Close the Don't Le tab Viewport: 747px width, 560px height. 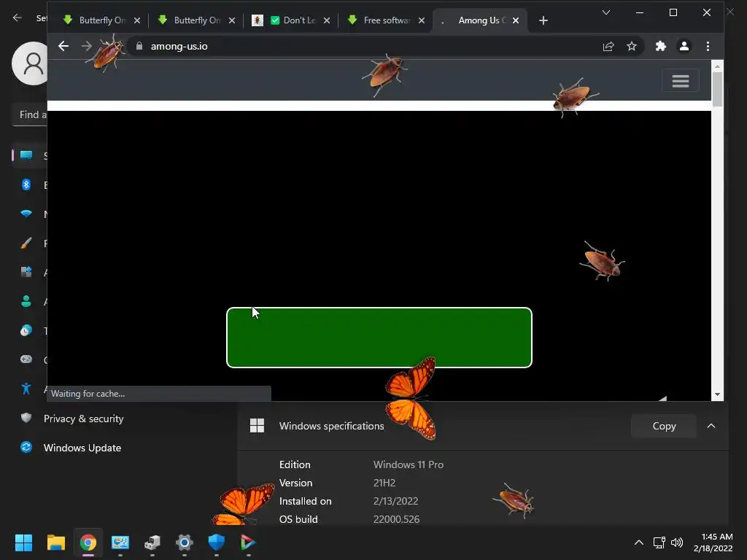(x=326, y=20)
